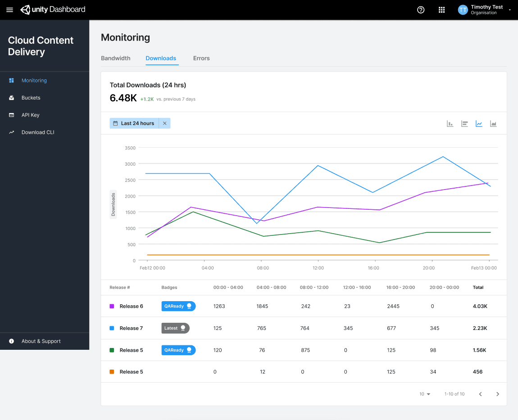Select the area chart view

tap(493, 123)
